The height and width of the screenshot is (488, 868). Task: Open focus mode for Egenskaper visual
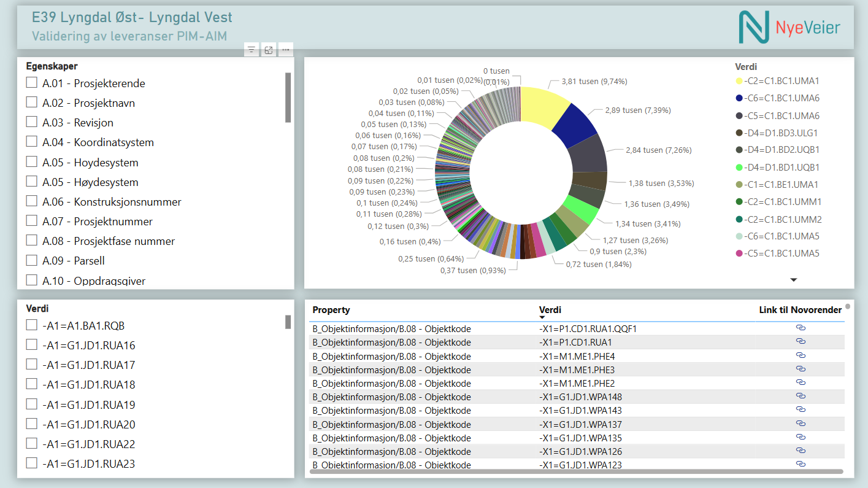[x=268, y=50]
